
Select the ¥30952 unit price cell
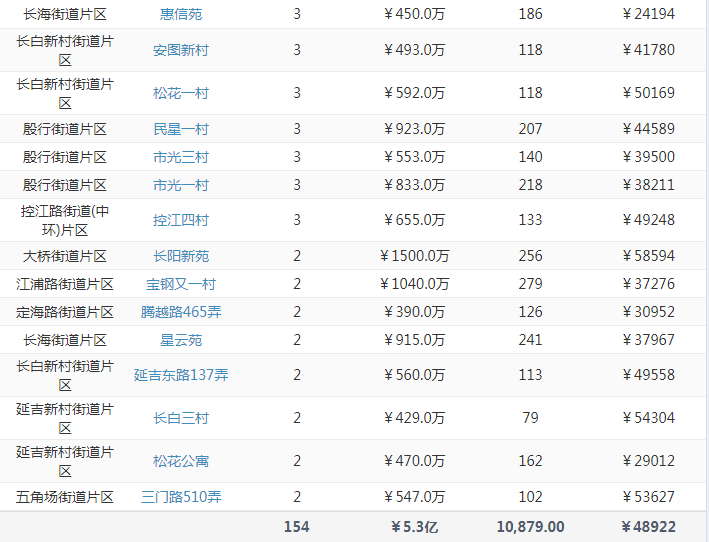(648, 312)
